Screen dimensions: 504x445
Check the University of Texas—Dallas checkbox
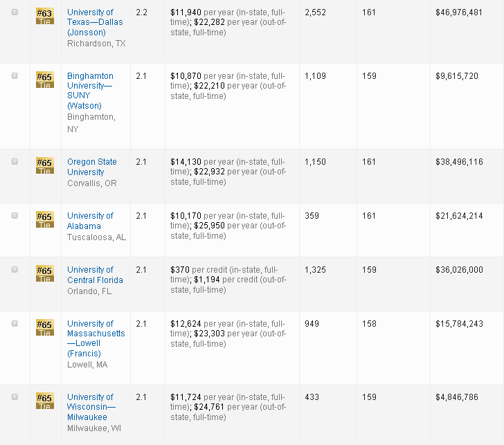pyautogui.click(x=15, y=12)
